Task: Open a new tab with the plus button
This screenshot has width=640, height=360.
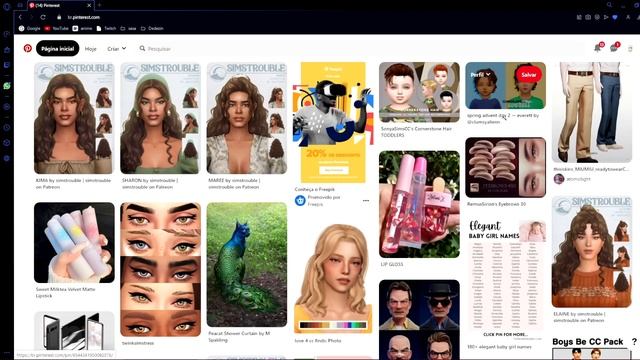Action: (99, 5)
